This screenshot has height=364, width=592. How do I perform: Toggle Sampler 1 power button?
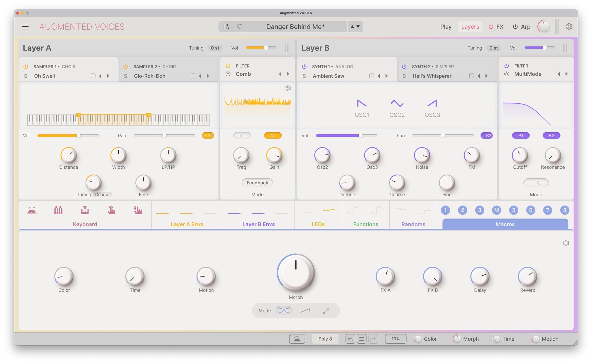tap(26, 67)
